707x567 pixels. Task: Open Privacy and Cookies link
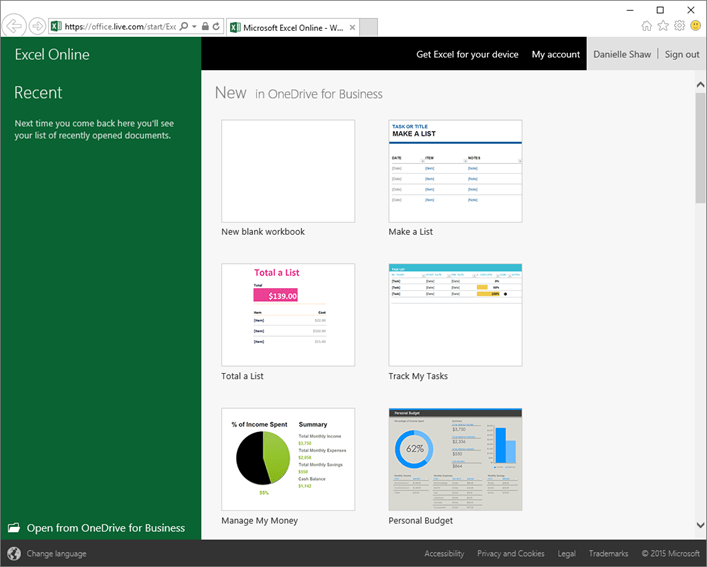(510, 553)
